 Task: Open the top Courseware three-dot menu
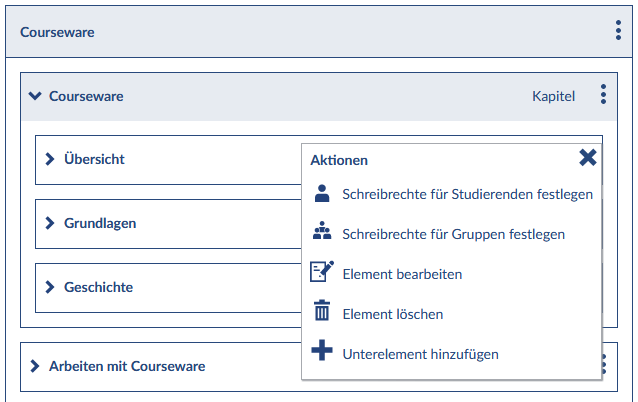tap(619, 31)
